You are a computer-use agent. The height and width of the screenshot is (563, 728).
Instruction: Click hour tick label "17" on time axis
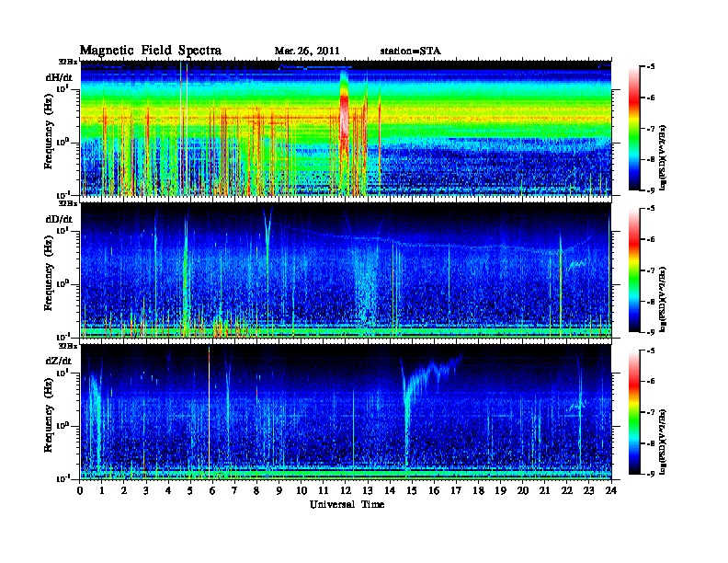(x=456, y=491)
